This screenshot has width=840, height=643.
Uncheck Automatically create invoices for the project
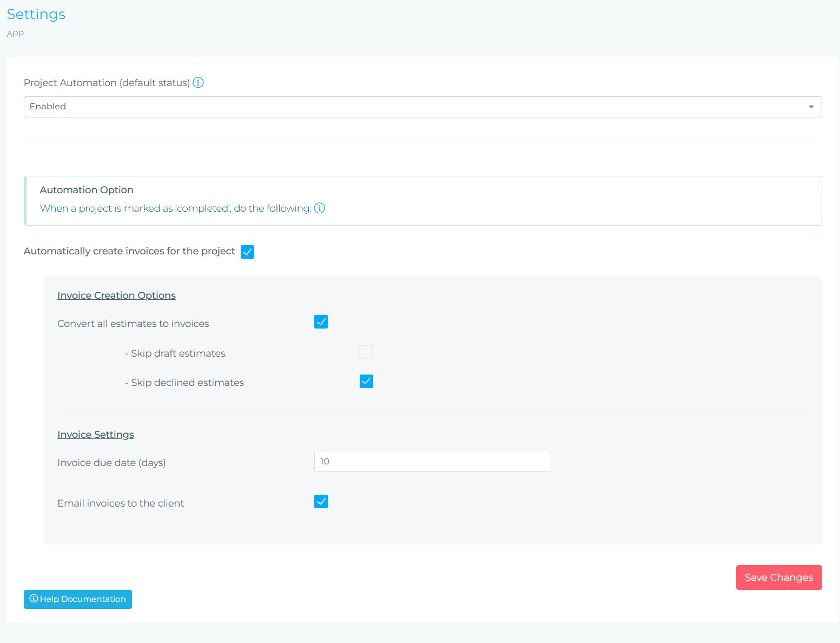point(247,252)
